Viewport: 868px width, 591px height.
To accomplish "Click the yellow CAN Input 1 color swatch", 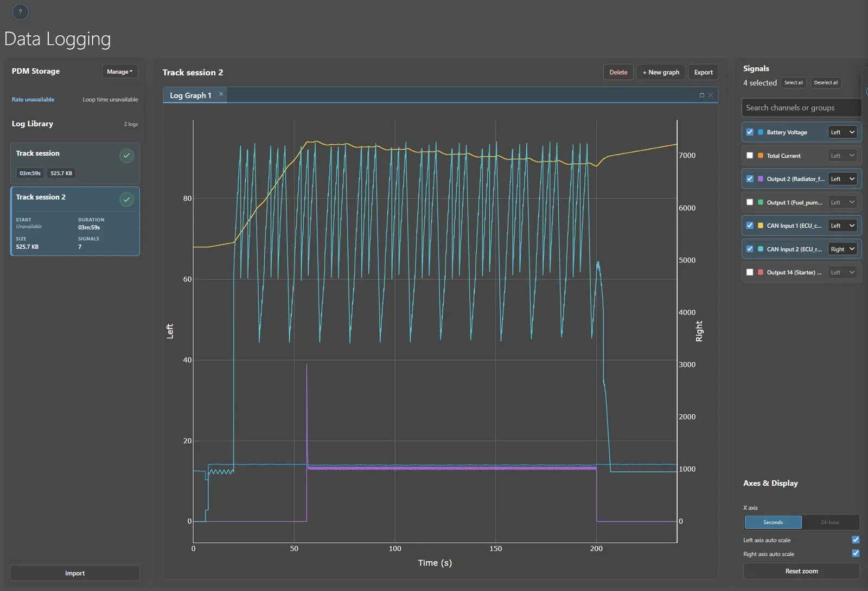I will point(761,226).
